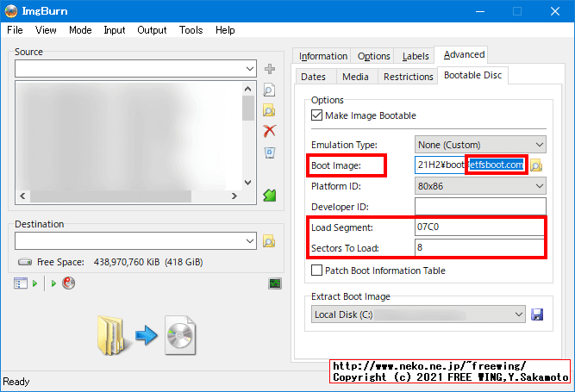This screenshot has height=392, width=575.
Task: Enable Patch Boot Information Table checkbox
Action: click(x=316, y=271)
